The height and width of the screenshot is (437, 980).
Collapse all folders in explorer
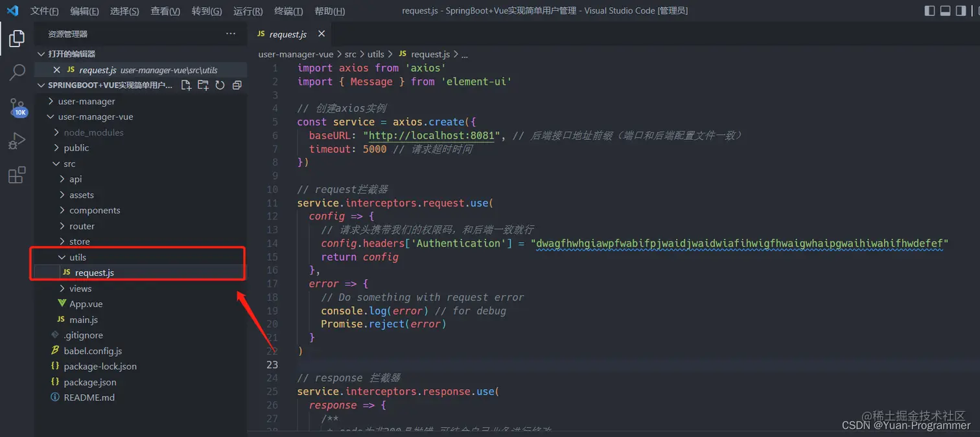click(237, 85)
